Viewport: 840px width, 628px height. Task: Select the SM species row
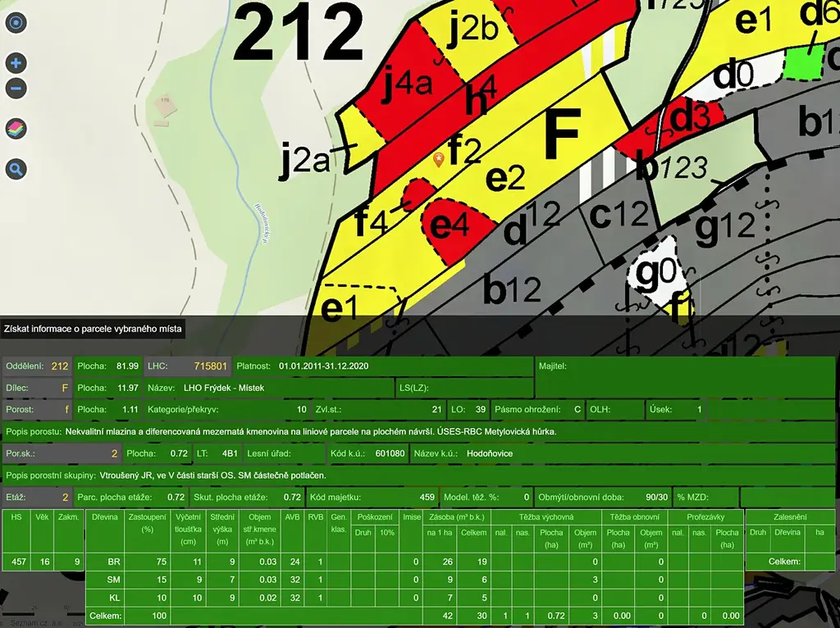coord(115,579)
